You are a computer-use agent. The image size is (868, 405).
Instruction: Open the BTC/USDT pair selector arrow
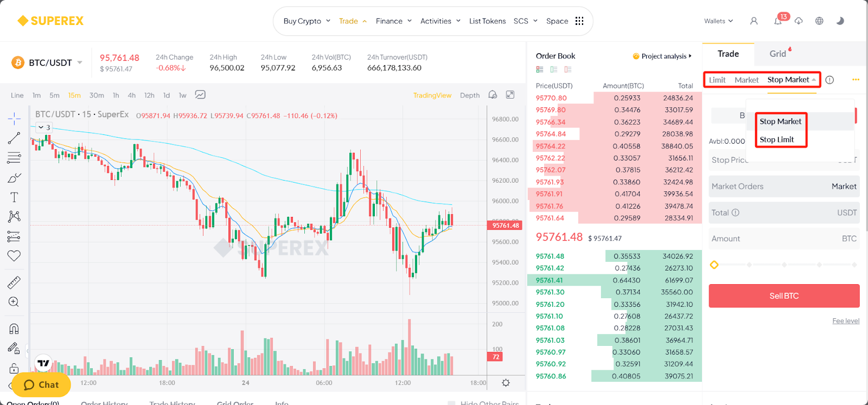click(x=80, y=62)
